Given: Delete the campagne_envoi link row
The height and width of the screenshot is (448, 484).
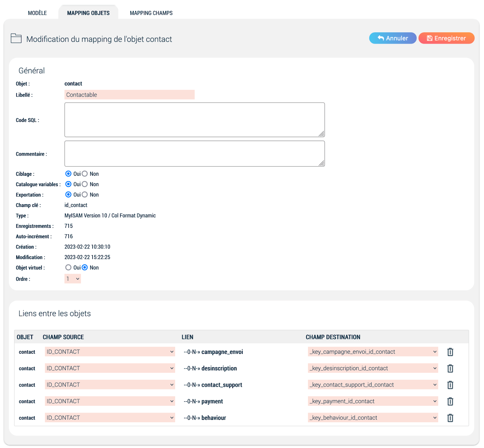Looking at the screenshot, I should point(450,352).
